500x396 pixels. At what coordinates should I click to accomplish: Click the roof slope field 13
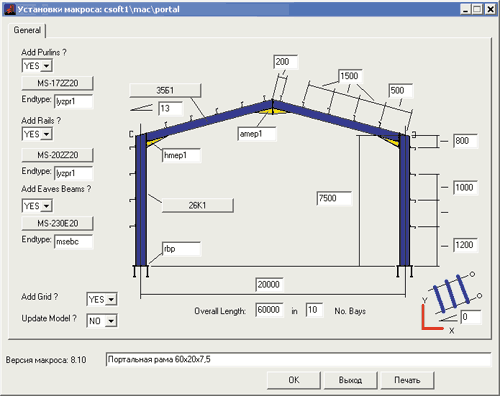[170, 109]
